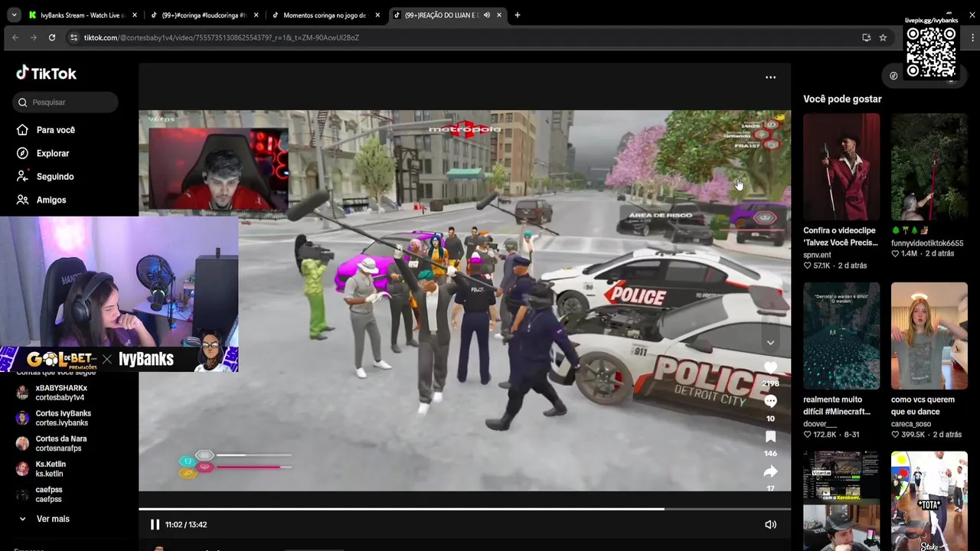Click the spnv.ent username
Viewport: 980px width, 551px height.
click(x=817, y=255)
